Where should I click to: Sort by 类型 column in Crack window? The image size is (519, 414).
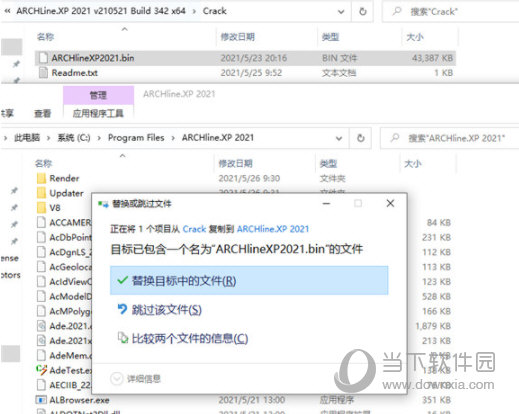pyautogui.click(x=330, y=37)
